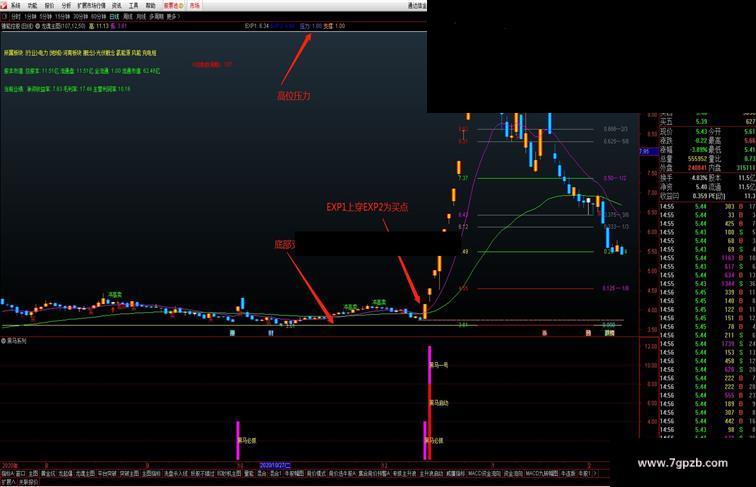The height and width of the screenshot is (487, 756).
Task: Click the 买五 5.39 bid row
Action: click(707, 122)
